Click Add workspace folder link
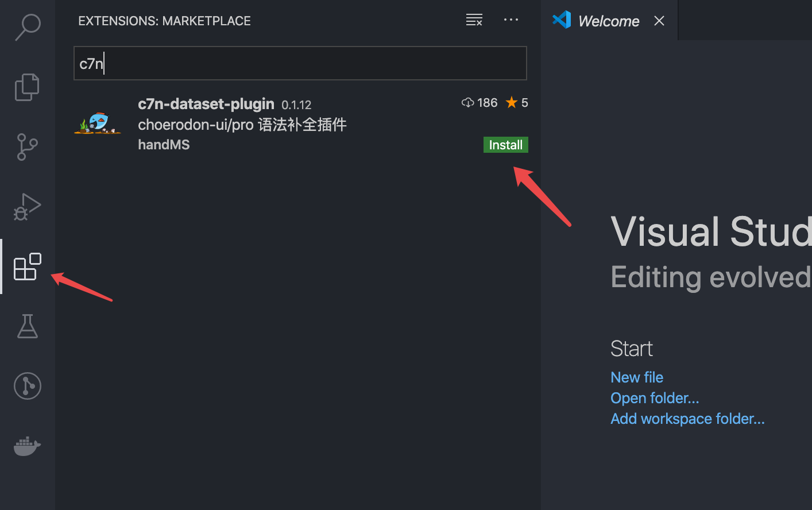This screenshot has width=812, height=510. [687, 419]
